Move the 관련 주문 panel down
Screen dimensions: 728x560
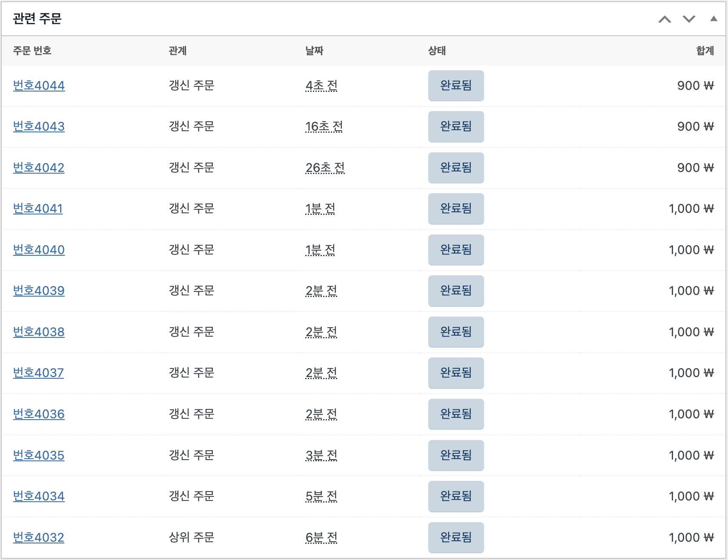(689, 19)
